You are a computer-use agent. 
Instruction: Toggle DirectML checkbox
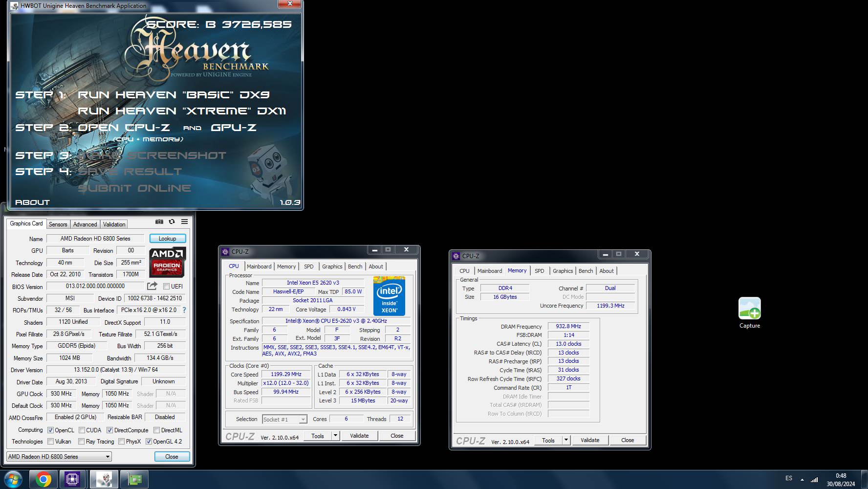156,430
